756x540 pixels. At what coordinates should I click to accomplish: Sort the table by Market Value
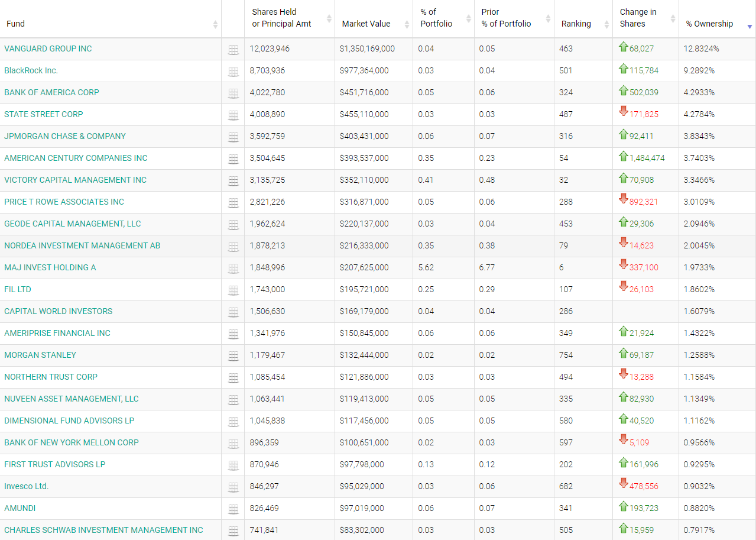click(374, 19)
